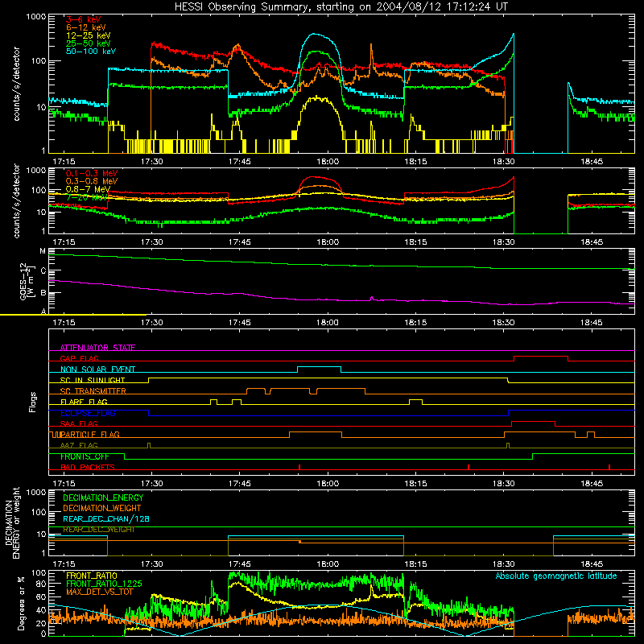Click the BAD_PACKETS tick near 18:48

(x=609, y=467)
